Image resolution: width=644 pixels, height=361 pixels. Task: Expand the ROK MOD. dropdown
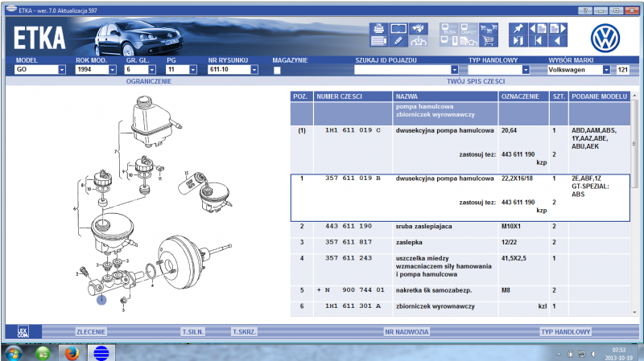pos(112,70)
